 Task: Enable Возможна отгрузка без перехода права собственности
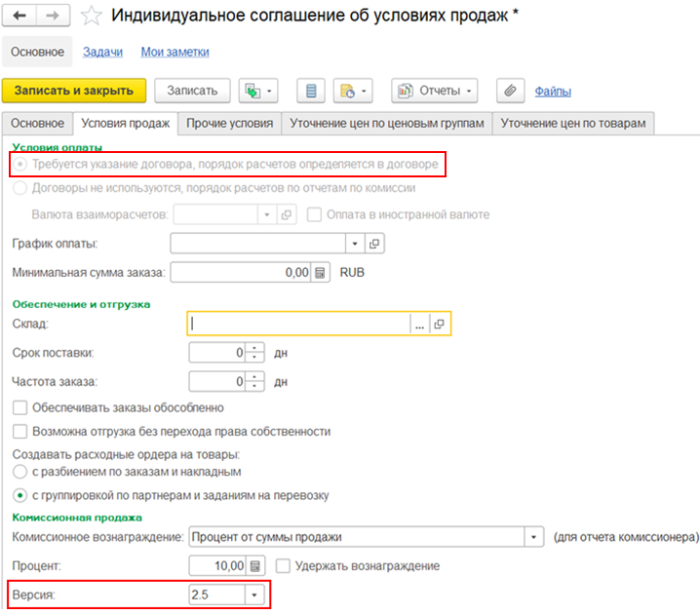click(19, 432)
